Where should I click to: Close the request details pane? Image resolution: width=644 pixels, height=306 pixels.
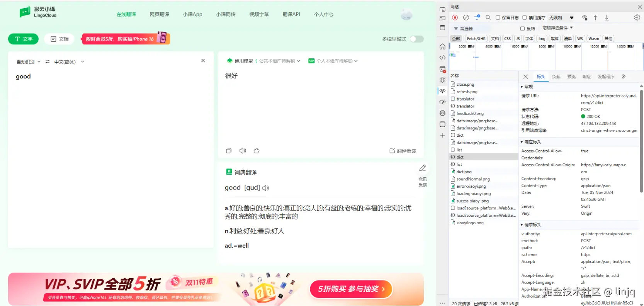[x=525, y=76]
